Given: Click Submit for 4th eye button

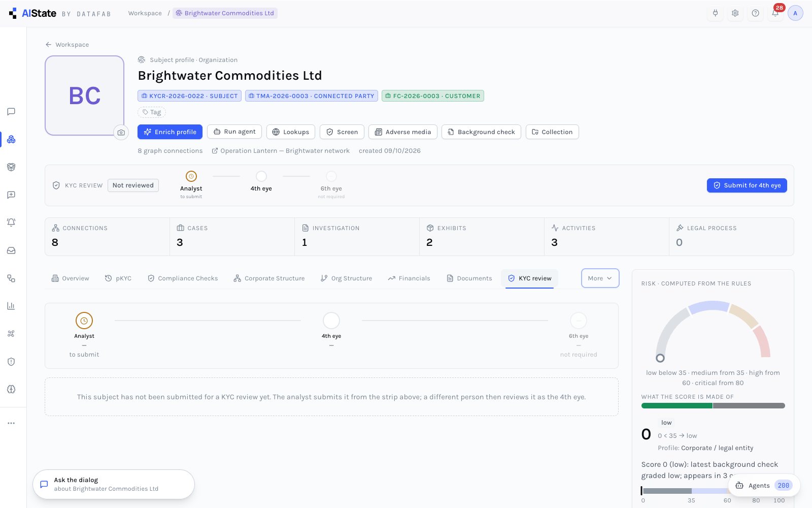Looking at the screenshot, I should click(747, 185).
